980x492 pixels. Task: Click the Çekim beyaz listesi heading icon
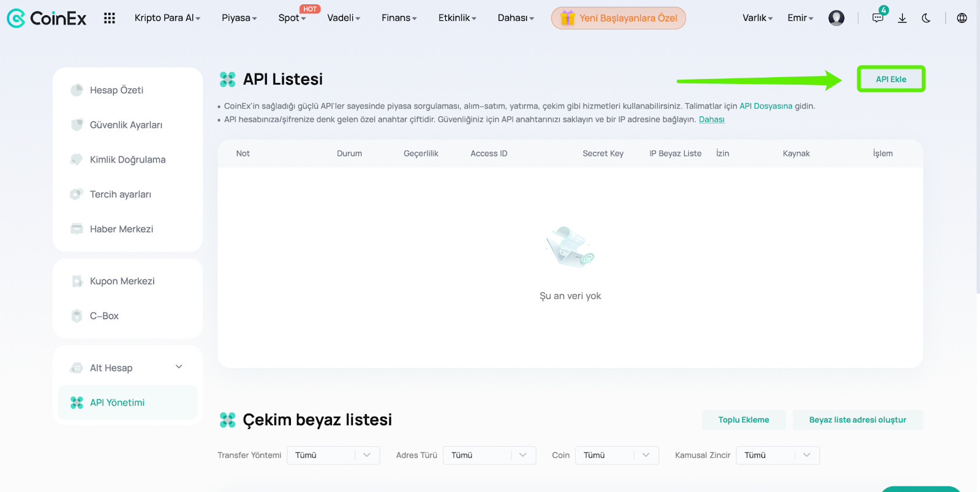227,420
